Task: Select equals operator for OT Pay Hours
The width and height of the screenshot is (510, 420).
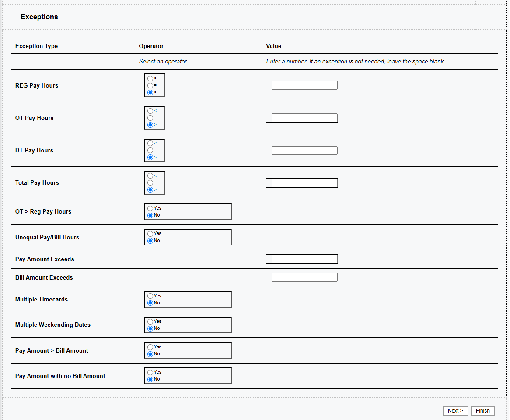Action: click(x=150, y=118)
